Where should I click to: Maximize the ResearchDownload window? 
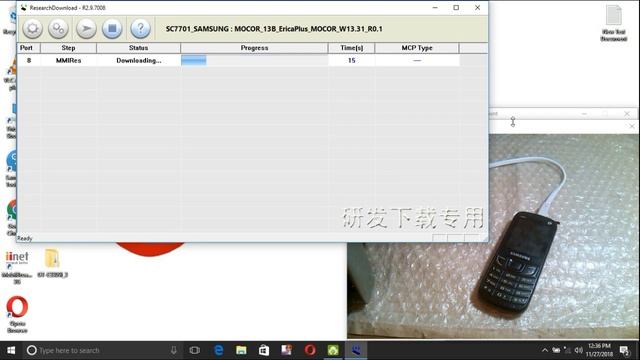click(456, 8)
